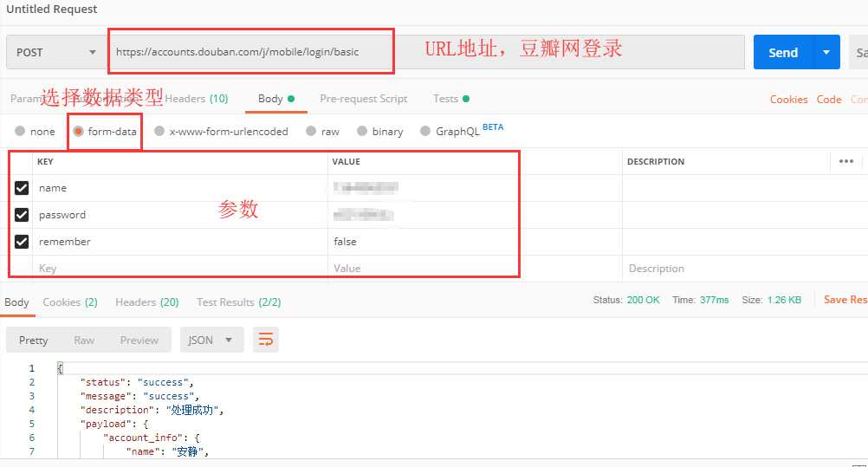Click the 200 OK status text
This screenshot has height=467, width=868.
(643, 300)
